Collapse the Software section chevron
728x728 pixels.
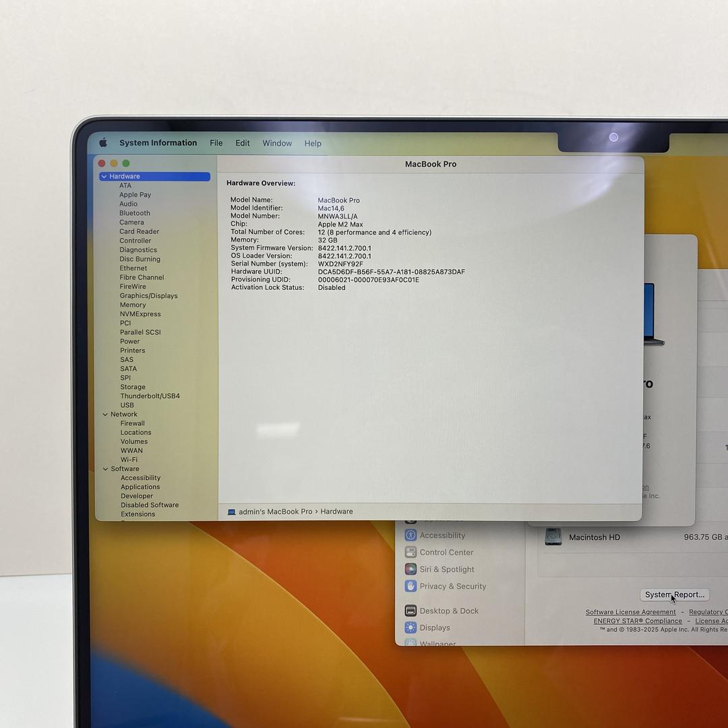pyautogui.click(x=105, y=469)
